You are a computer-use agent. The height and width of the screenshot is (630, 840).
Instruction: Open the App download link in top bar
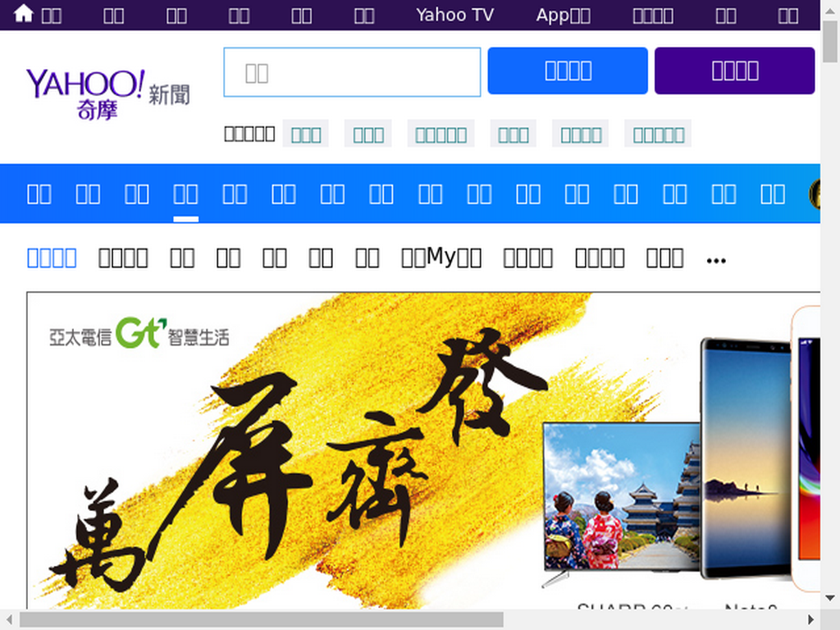point(563,15)
